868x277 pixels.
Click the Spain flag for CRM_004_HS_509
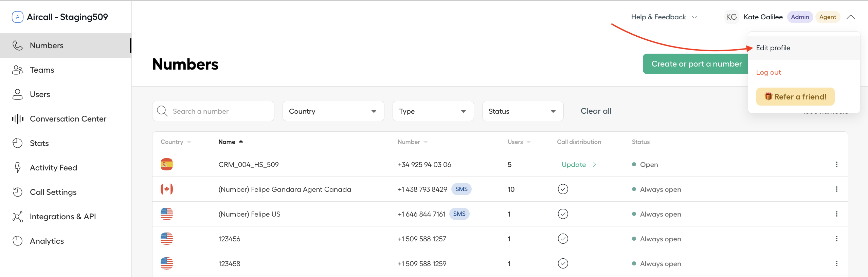[167, 164]
